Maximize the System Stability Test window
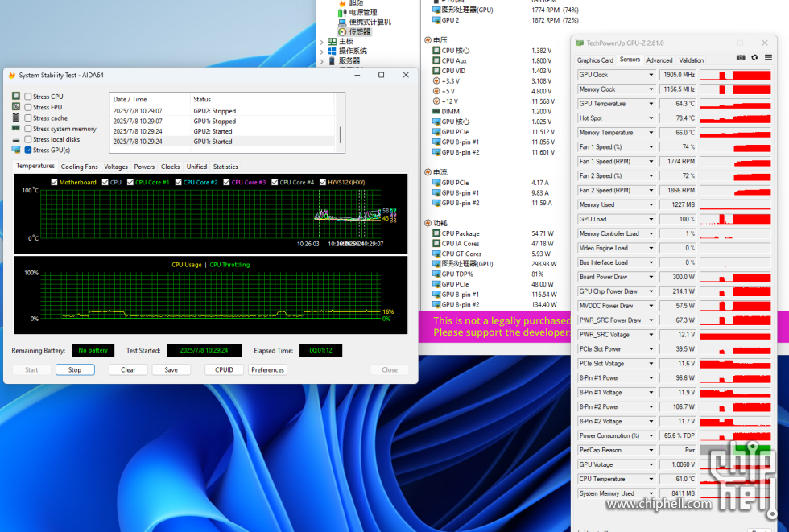This screenshot has height=532, width=789. coord(382,75)
